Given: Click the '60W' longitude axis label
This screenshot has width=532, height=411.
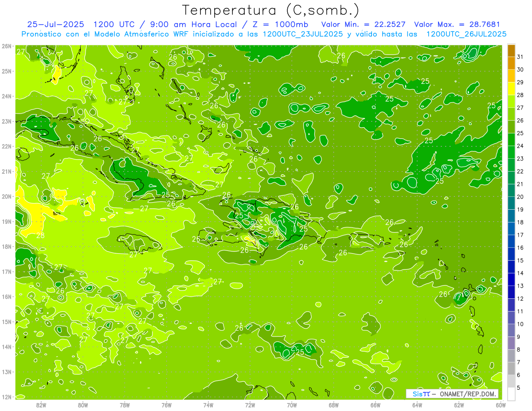Looking at the screenshot, I should click(501, 405).
